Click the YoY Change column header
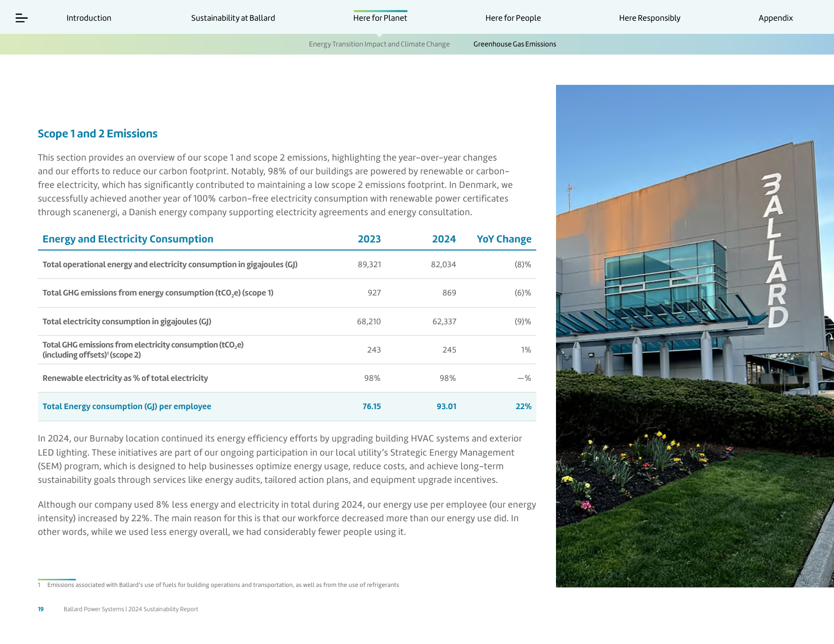The image size is (834, 644). [x=504, y=239]
